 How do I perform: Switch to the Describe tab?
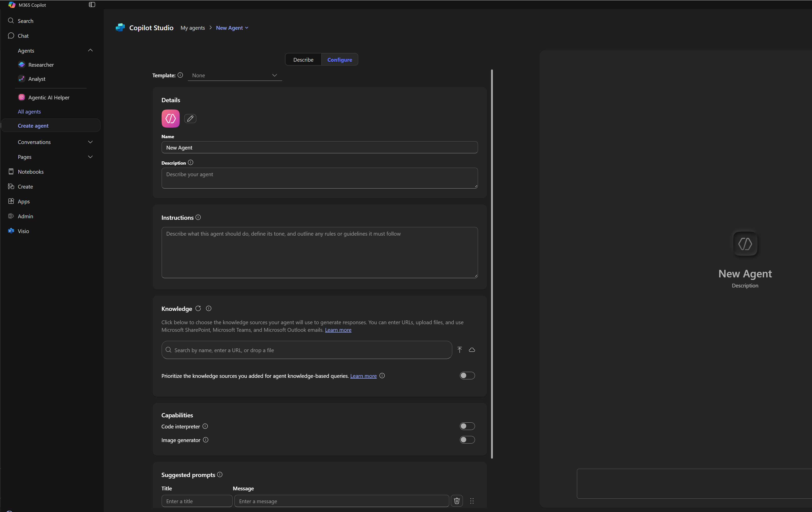303,60
